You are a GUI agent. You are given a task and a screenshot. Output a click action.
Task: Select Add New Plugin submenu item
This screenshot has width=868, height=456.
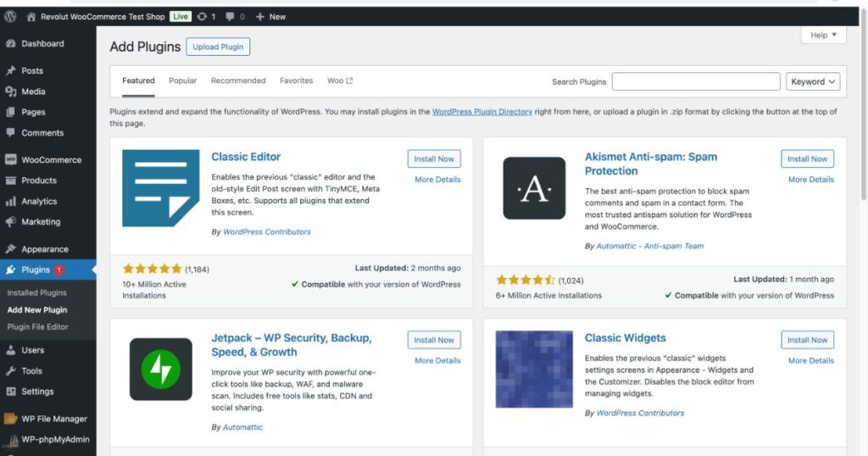[37, 310]
